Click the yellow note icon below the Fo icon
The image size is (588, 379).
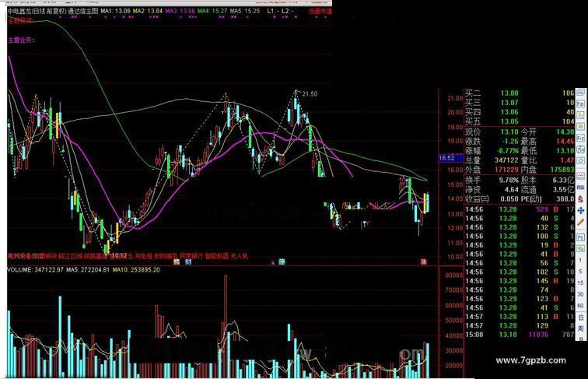tap(580, 115)
